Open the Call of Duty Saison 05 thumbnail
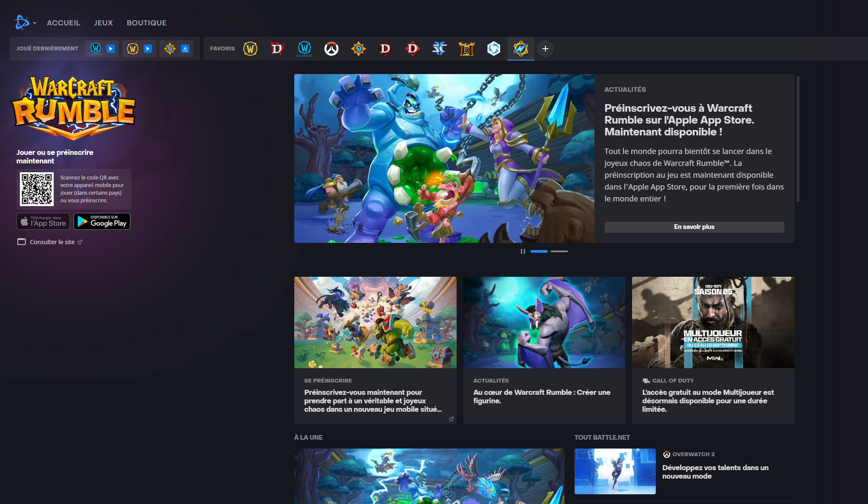Viewport: 868px width, 504px height. coord(713,322)
